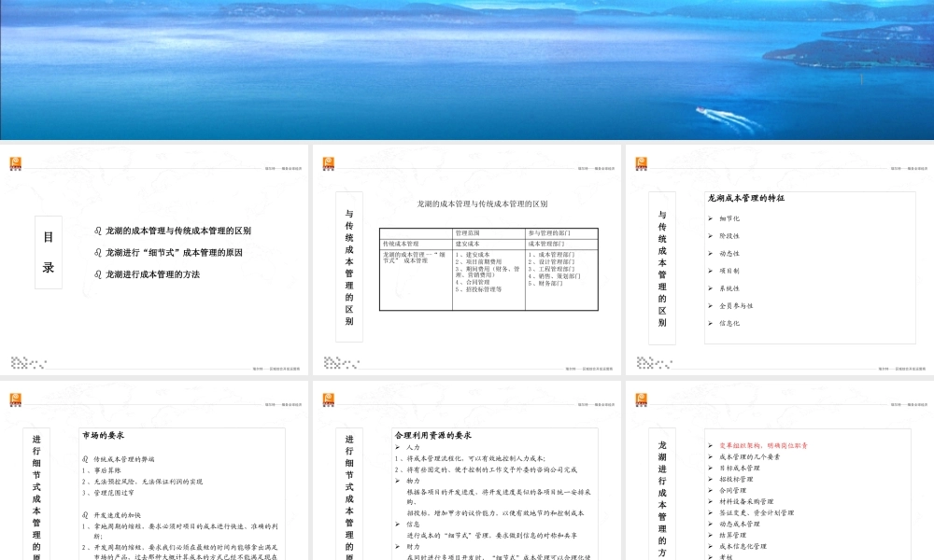Select the 阶段性 bullet

729,236
